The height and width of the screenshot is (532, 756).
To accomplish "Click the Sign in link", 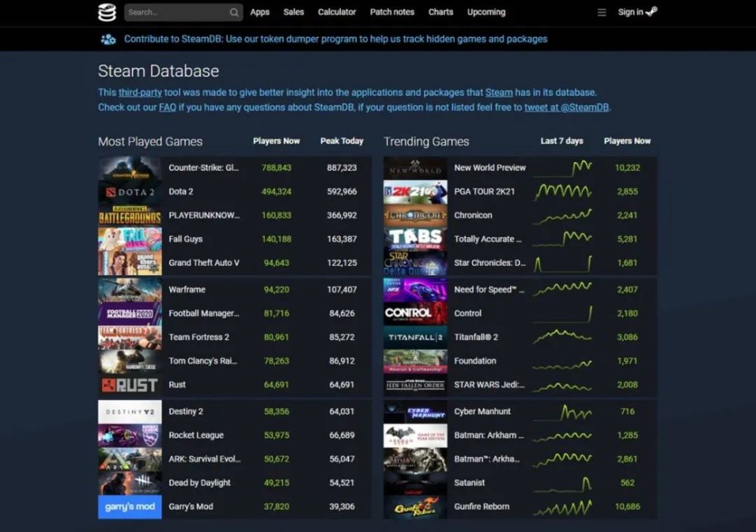I will click(631, 12).
